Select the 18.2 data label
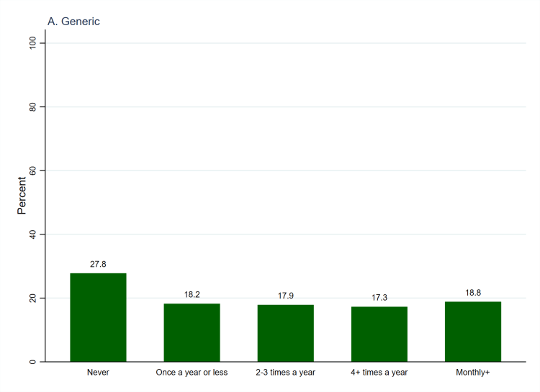This screenshot has height=392, width=540. pos(192,295)
